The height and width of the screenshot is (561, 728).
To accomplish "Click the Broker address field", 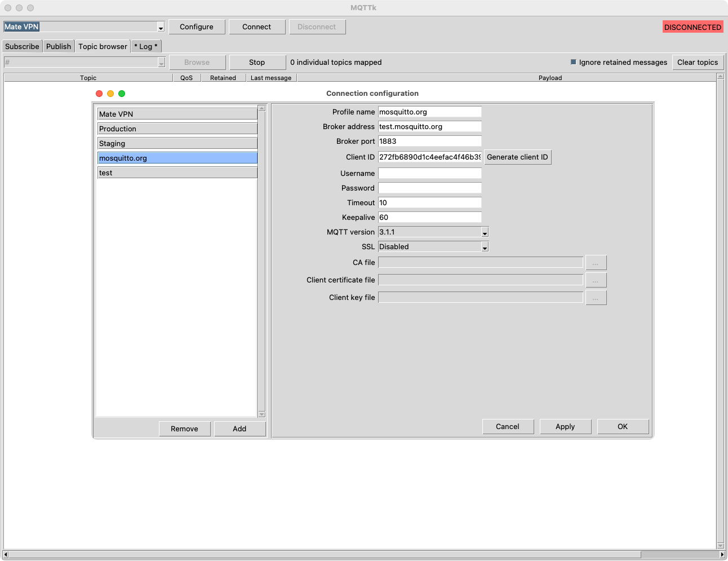I will click(430, 126).
